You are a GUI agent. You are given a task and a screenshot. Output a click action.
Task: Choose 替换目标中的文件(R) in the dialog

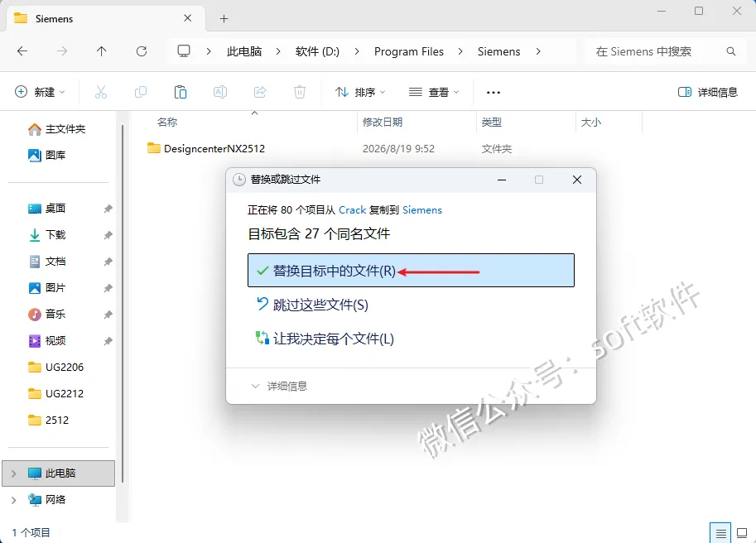pos(411,271)
